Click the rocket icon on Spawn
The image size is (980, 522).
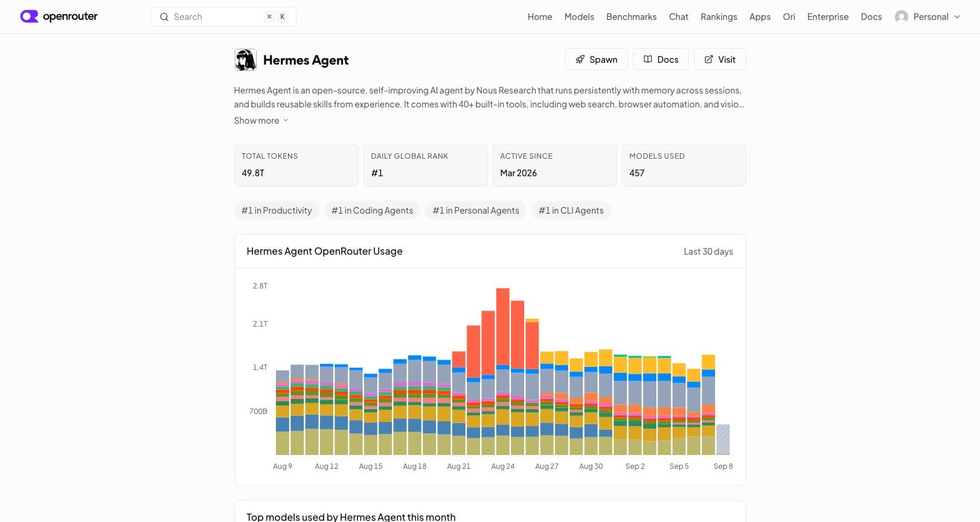pos(580,59)
